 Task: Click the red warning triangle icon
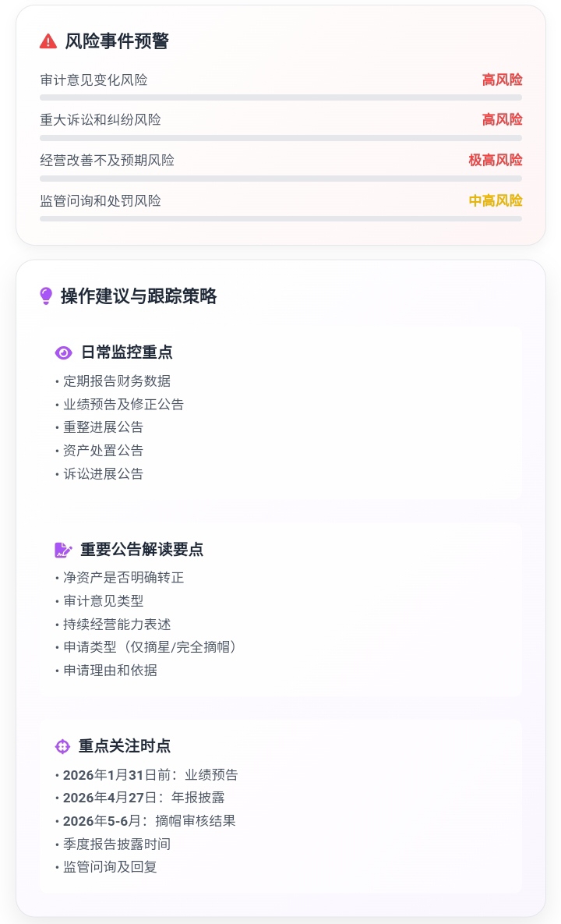48,41
